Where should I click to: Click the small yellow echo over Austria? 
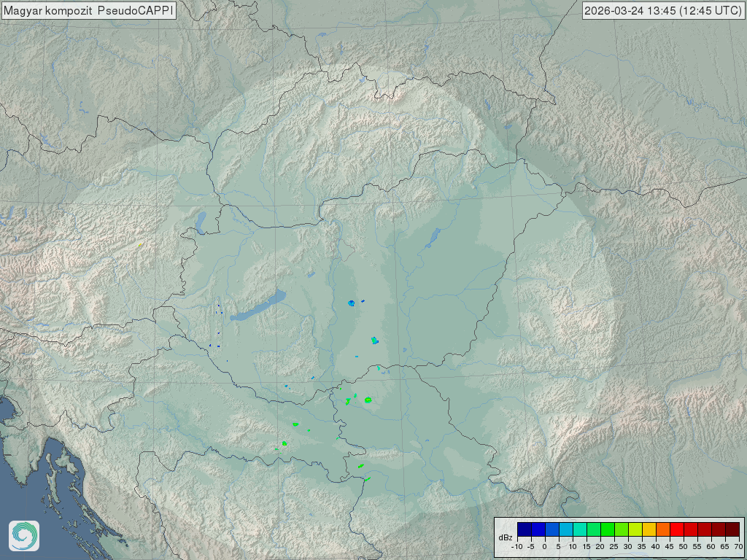[x=140, y=244]
